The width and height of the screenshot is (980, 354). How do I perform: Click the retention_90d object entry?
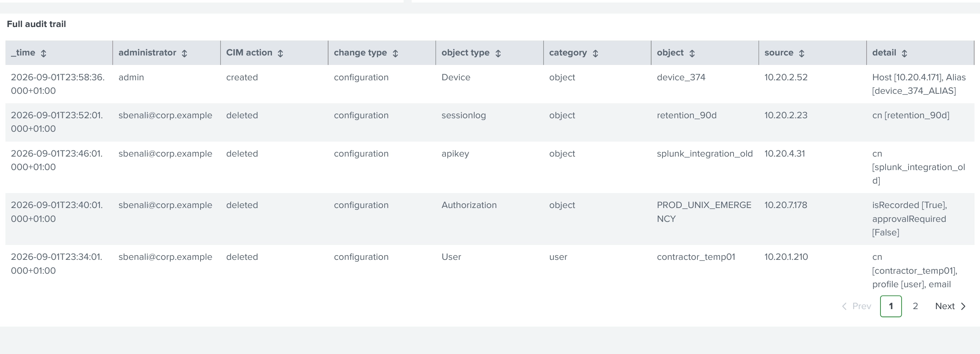(686, 115)
